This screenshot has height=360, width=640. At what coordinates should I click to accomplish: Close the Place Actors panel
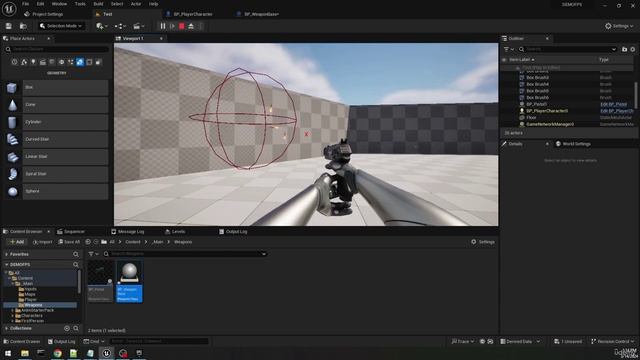(x=49, y=38)
